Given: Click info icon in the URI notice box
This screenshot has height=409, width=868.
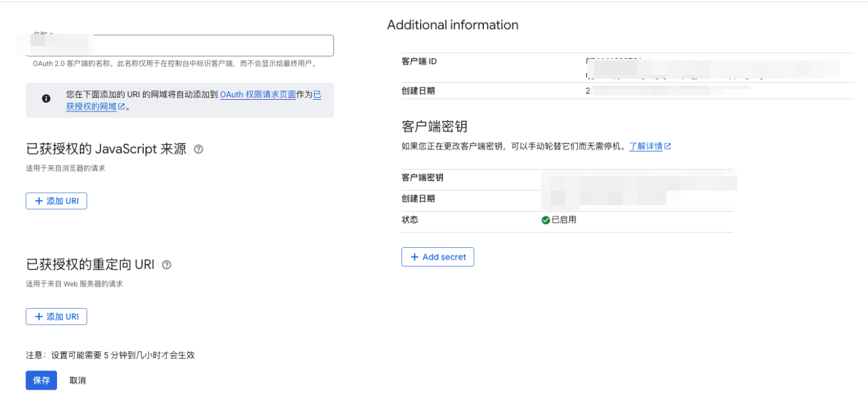Looking at the screenshot, I should [x=46, y=99].
